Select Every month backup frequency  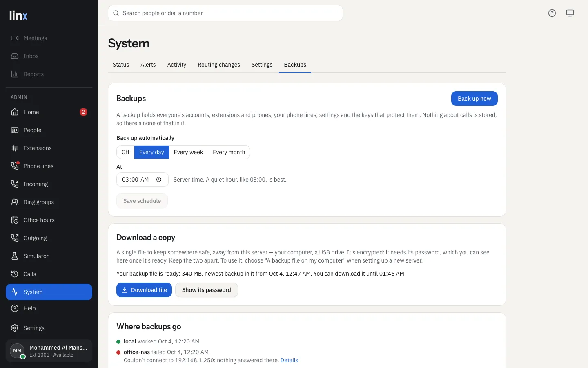pyautogui.click(x=229, y=152)
